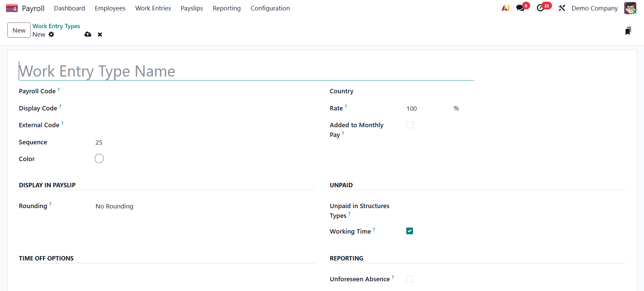Open the Payslips menu
The image size is (644, 291).
point(192,8)
